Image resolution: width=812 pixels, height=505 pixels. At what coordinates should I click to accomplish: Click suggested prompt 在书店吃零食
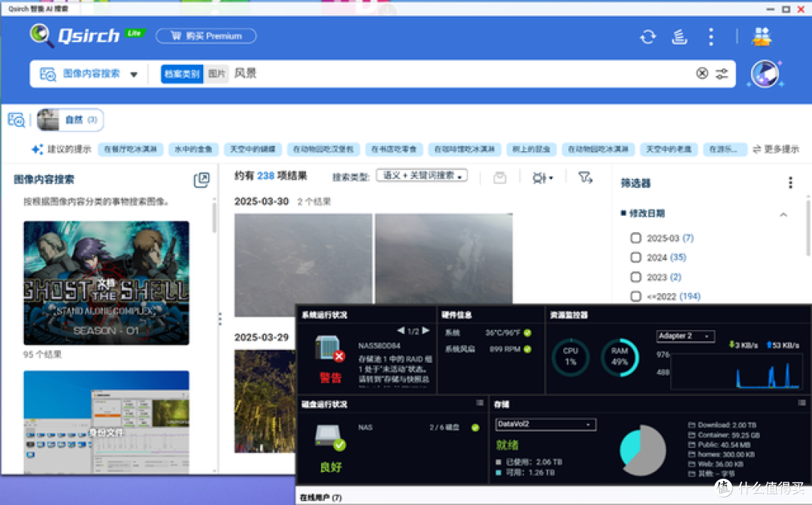tap(394, 149)
